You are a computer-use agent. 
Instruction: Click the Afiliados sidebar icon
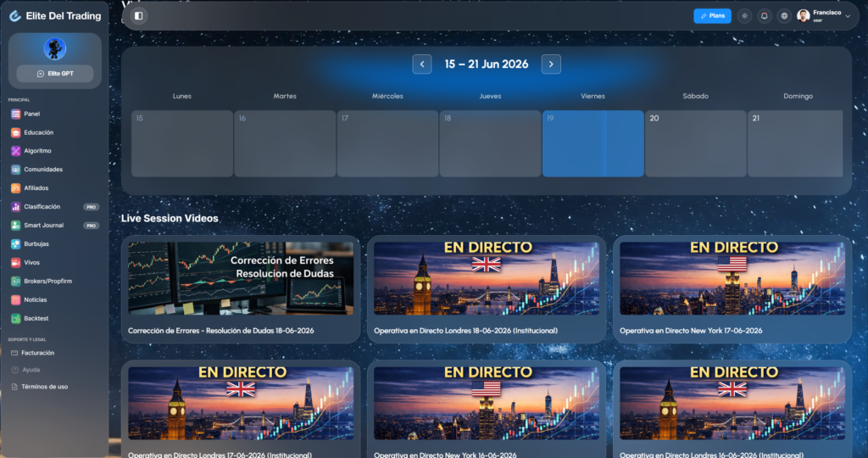point(15,188)
